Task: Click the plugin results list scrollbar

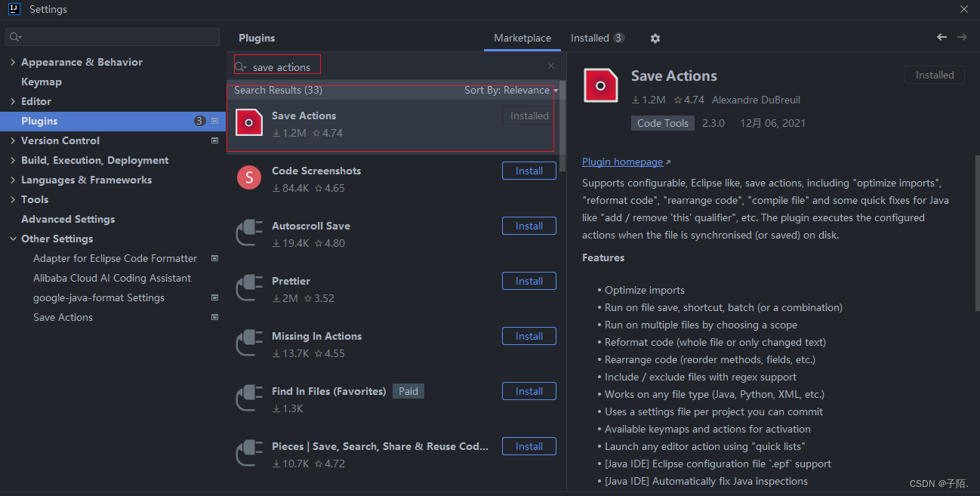Action: click(562, 125)
